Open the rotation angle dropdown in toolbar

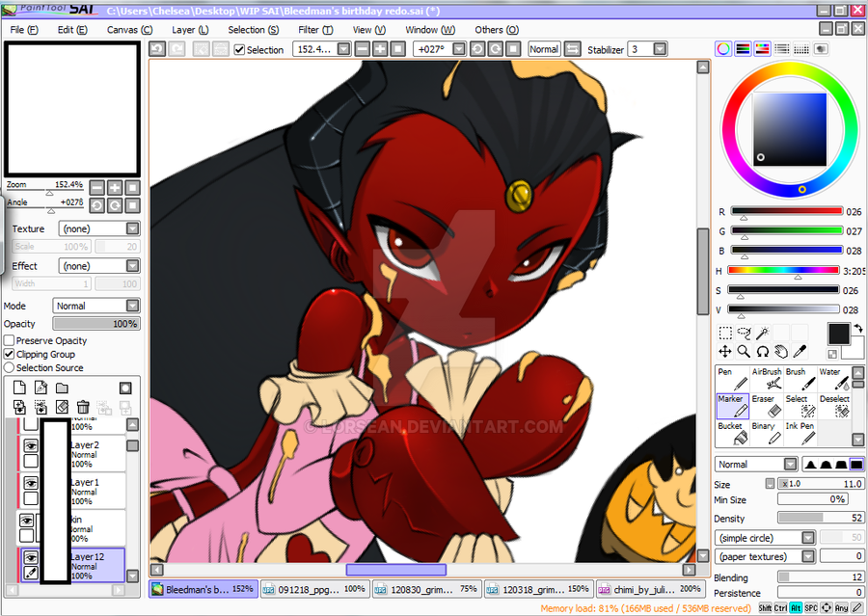pyautogui.click(x=459, y=49)
